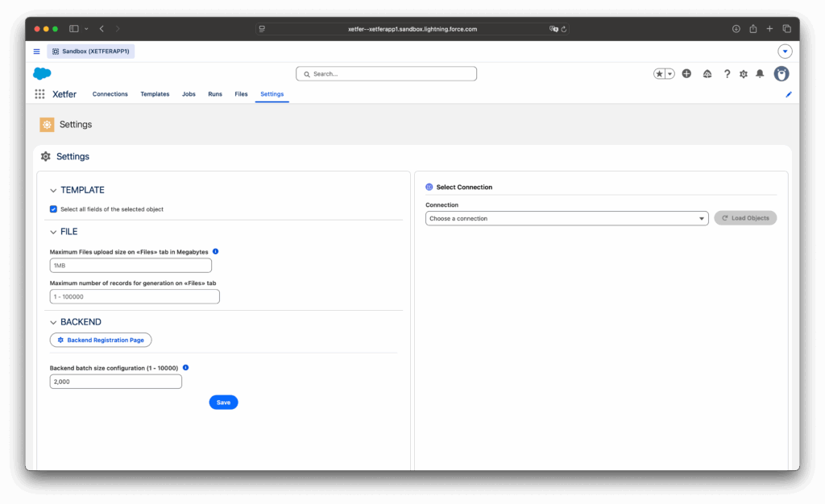Click the orange Settings page icon
Image resolution: width=825 pixels, height=504 pixels.
tap(47, 125)
